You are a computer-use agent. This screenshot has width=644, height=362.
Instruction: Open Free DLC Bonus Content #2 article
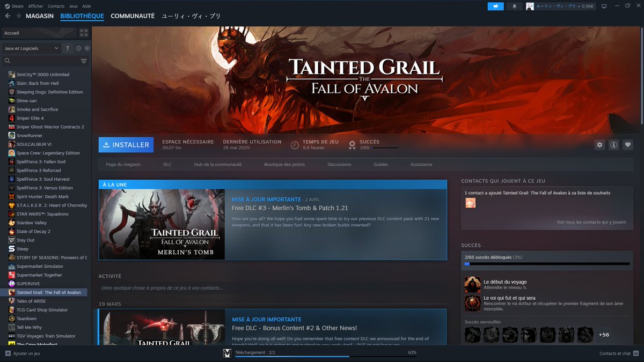coord(294,328)
